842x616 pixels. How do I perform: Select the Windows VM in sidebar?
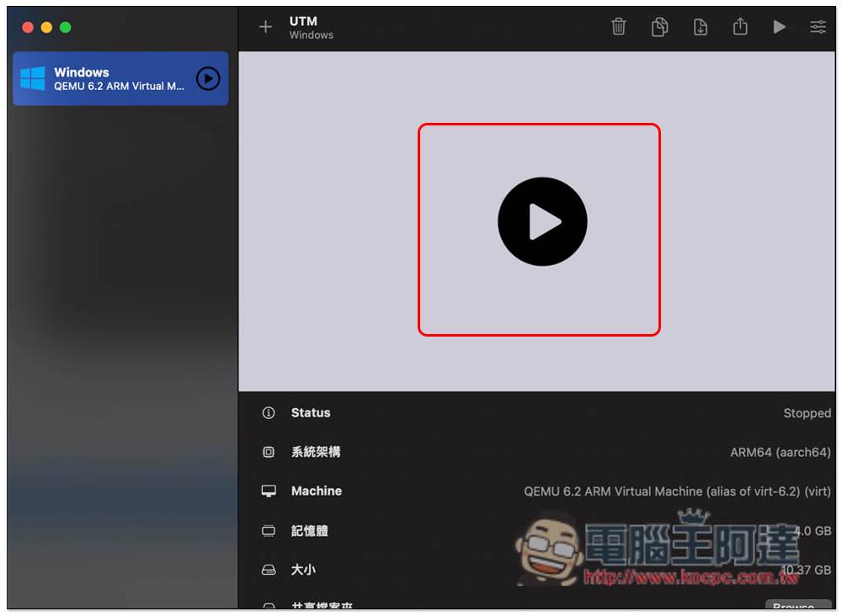tap(120, 78)
